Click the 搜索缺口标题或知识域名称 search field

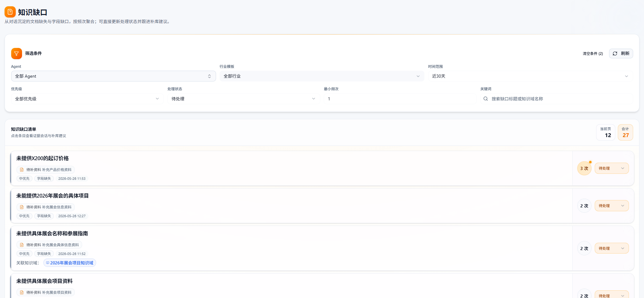(557, 99)
